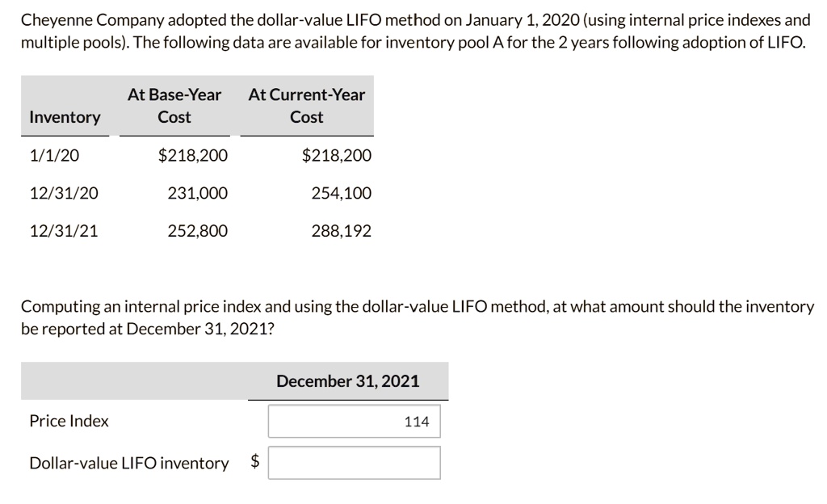Image resolution: width=827 pixels, height=504 pixels.
Task: Click the At Base-Year Cost header
Action: (174, 105)
